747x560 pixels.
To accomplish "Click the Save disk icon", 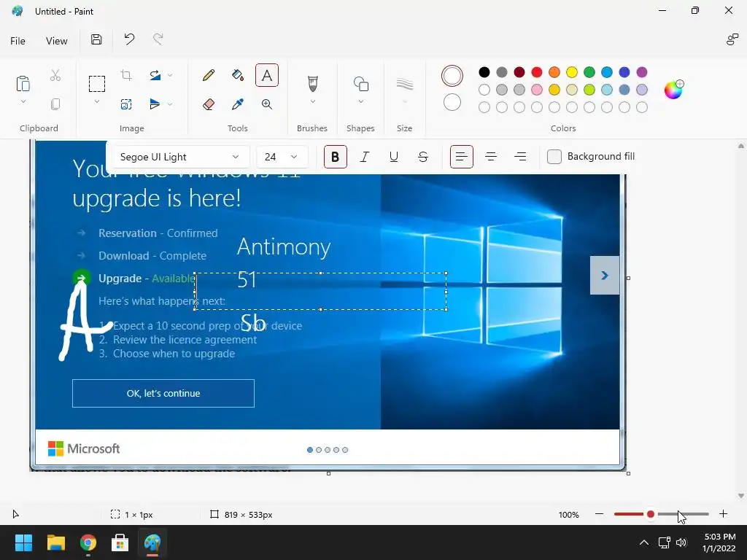I will [x=96, y=39].
